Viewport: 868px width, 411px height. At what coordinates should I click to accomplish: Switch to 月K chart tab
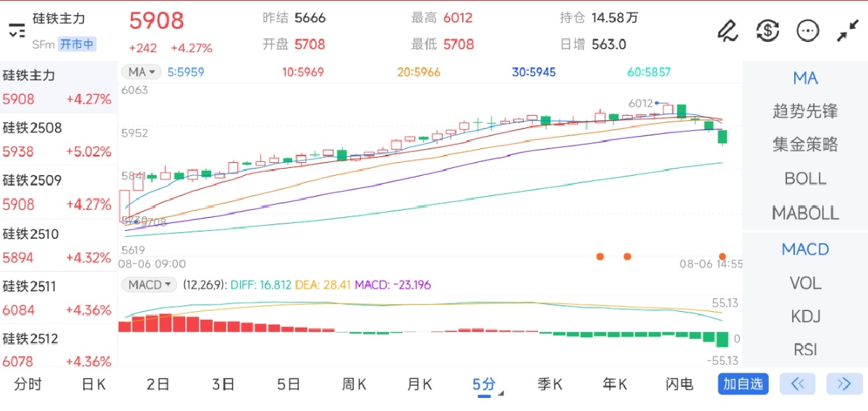(420, 384)
